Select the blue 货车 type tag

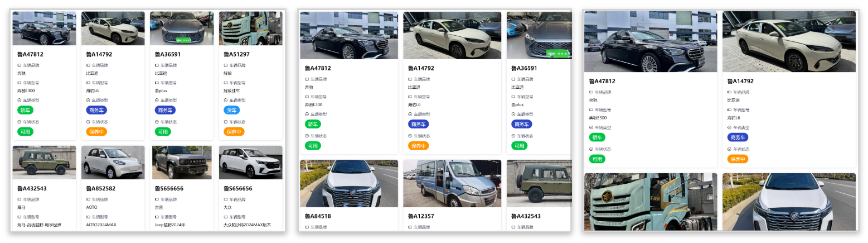point(231,110)
